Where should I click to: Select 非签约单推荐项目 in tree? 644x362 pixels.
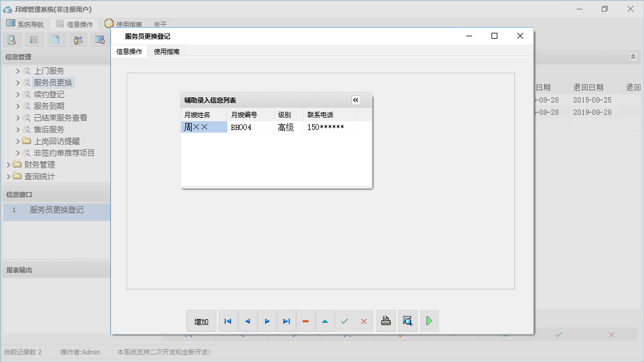pyautogui.click(x=64, y=153)
